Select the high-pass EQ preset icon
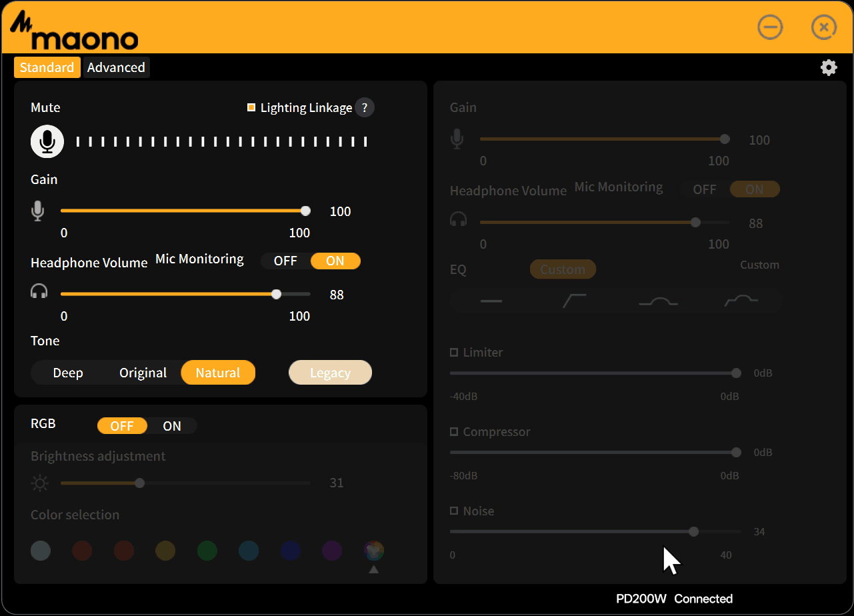The width and height of the screenshot is (854, 616). pos(575,301)
